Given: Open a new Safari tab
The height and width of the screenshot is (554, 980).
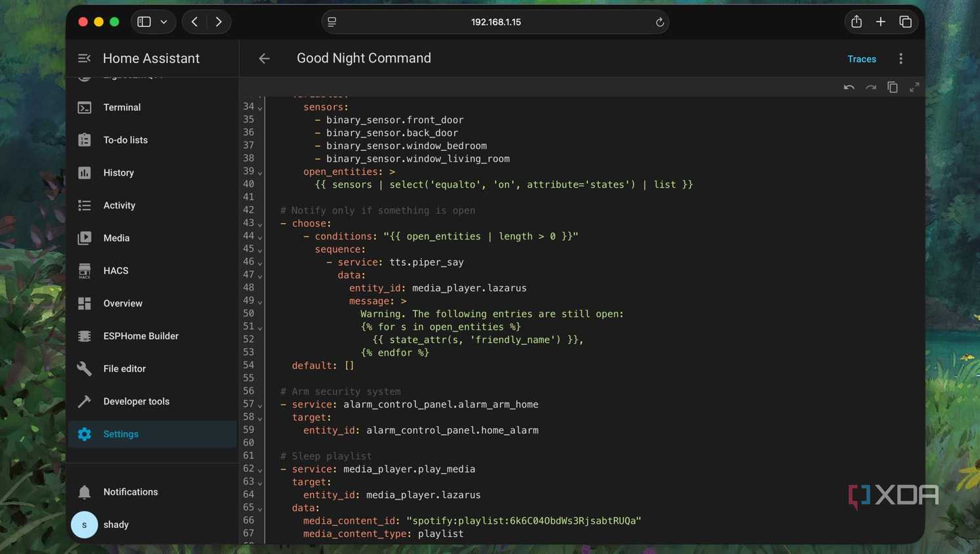Looking at the screenshot, I should (x=881, y=22).
